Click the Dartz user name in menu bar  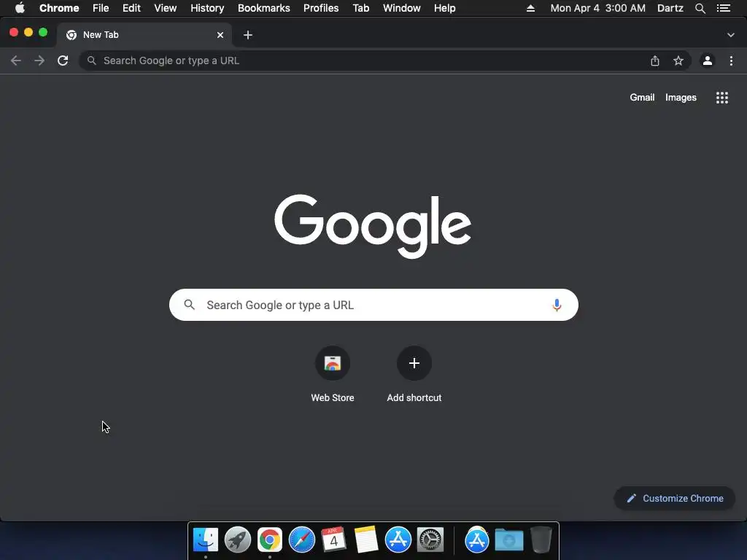pyautogui.click(x=670, y=8)
